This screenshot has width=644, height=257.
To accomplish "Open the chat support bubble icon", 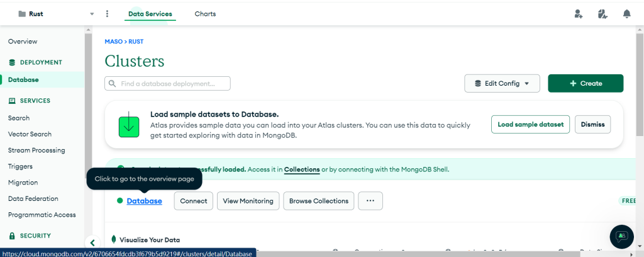I will pos(622,236).
